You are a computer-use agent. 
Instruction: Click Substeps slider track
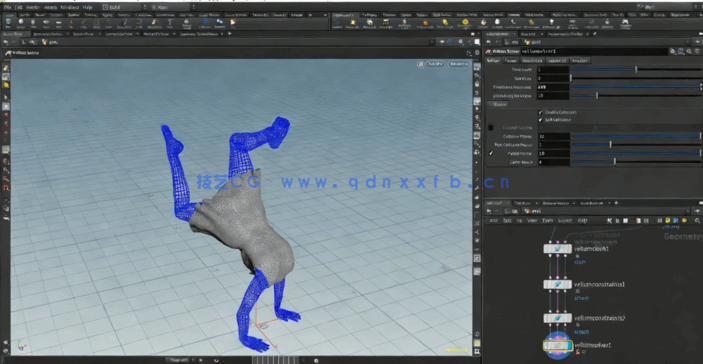(x=636, y=78)
